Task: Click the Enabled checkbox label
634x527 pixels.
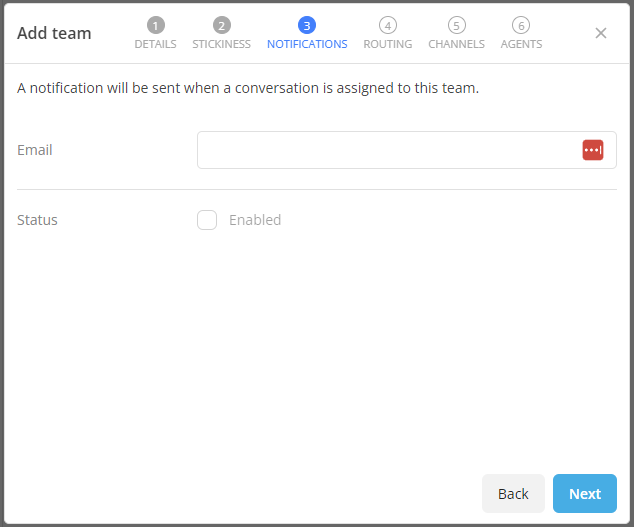Action: click(255, 220)
